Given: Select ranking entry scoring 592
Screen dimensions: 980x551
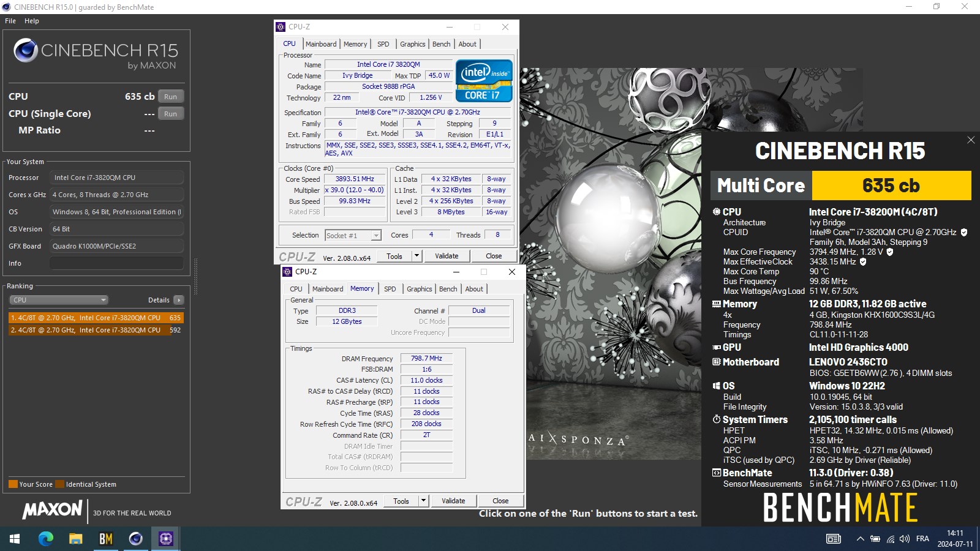Looking at the screenshot, I should click(x=96, y=330).
